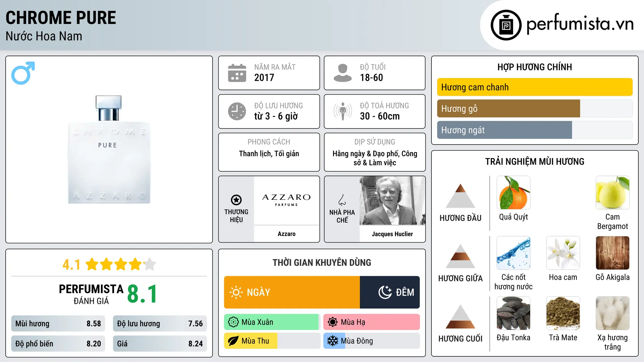Click the Nước Hoa Nam subtitle
The width and height of the screenshot is (644, 362).
(44, 36)
